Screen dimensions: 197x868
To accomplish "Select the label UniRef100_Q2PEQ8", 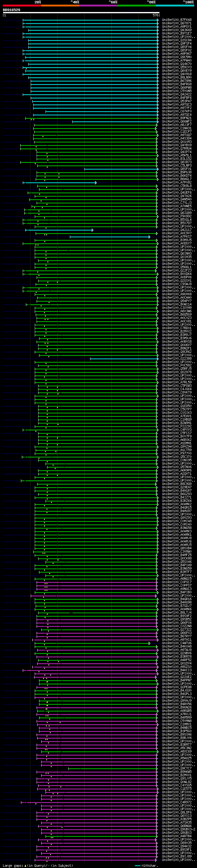I will [x=177, y=687].
